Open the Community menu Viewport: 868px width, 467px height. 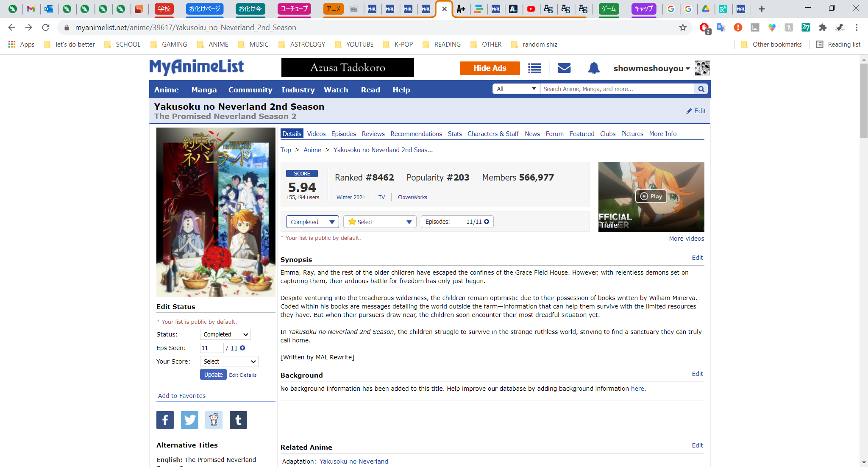pyautogui.click(x=250, y=90)
